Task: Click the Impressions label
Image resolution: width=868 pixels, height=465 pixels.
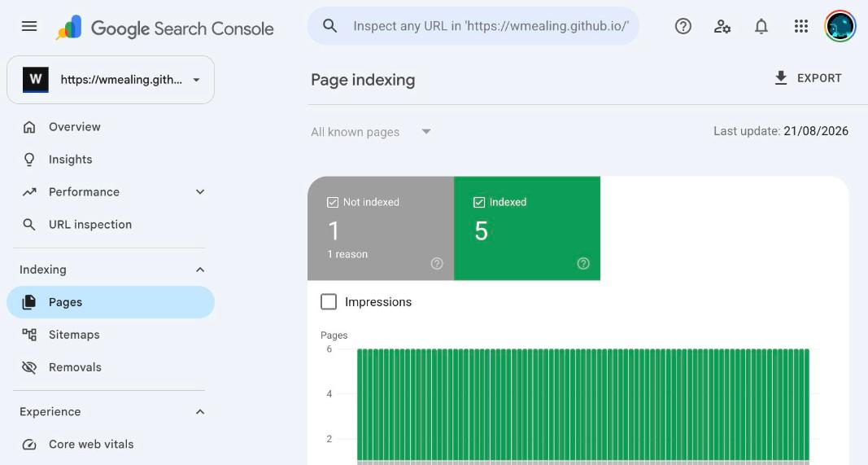Action: [378, 302]
